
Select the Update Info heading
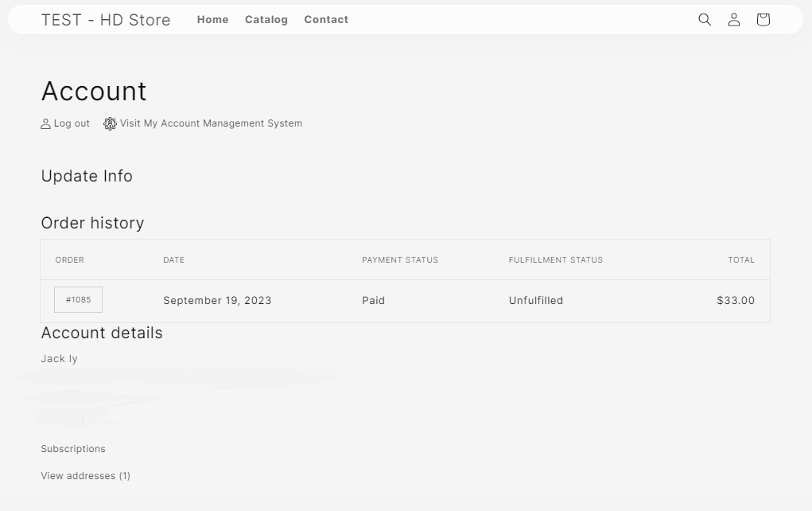click(x=87, y=176)
